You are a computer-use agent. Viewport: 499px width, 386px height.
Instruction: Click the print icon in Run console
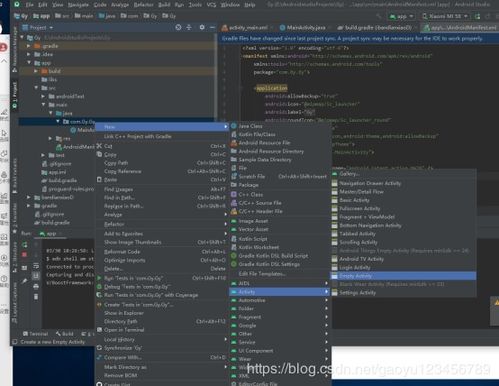(x=36, y=286)
